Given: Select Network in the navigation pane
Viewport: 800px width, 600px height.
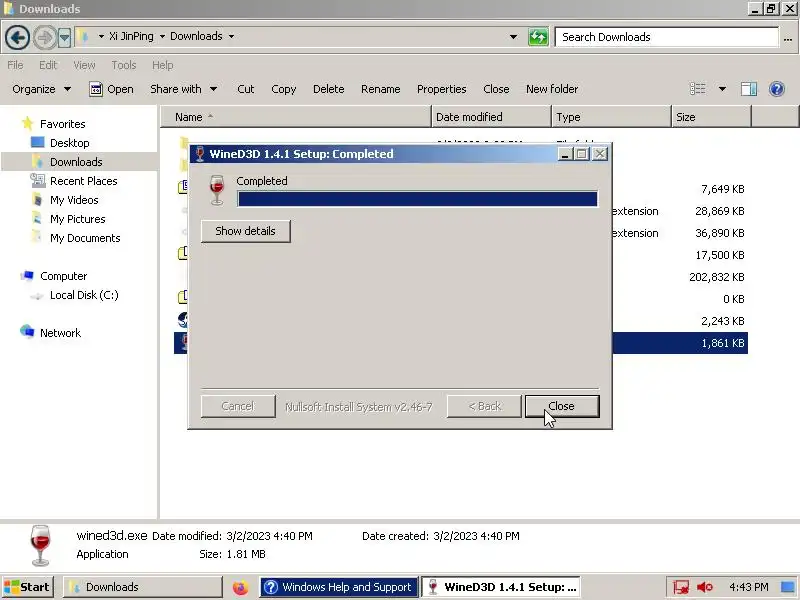Looking at the screenshot, I should (60, 333).
